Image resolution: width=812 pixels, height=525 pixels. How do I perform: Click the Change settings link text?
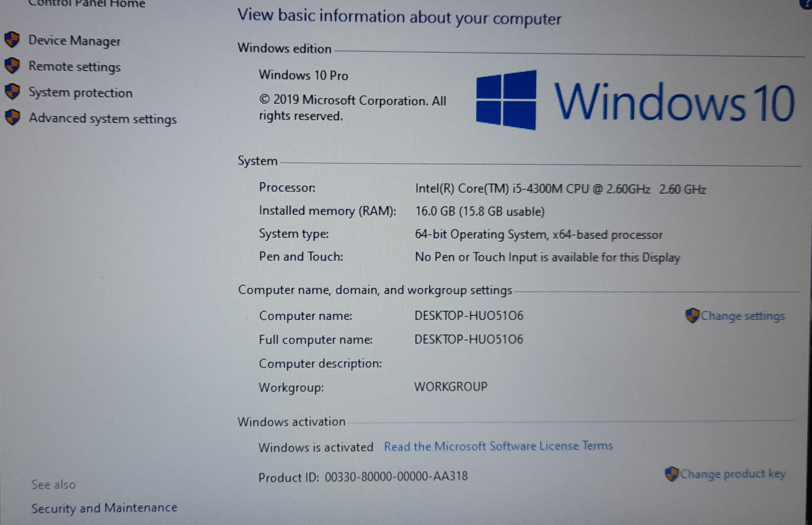pos(743,316)
